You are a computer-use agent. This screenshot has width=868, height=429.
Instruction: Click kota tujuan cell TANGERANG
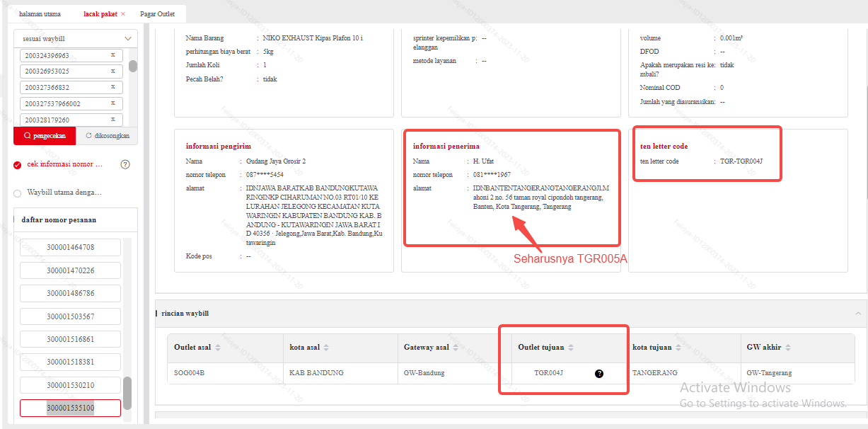pos(654,373)
